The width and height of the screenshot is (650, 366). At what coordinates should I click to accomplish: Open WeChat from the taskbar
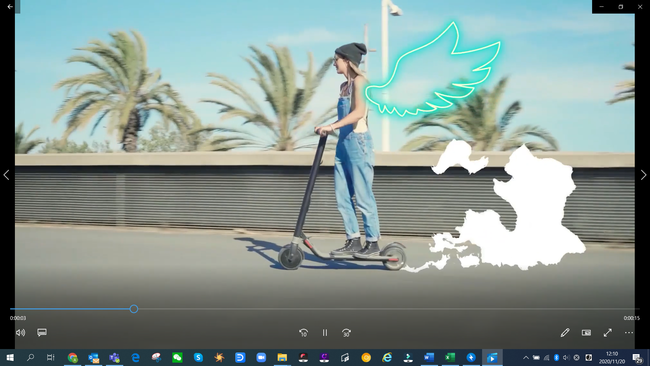click(x=177, y=357)
